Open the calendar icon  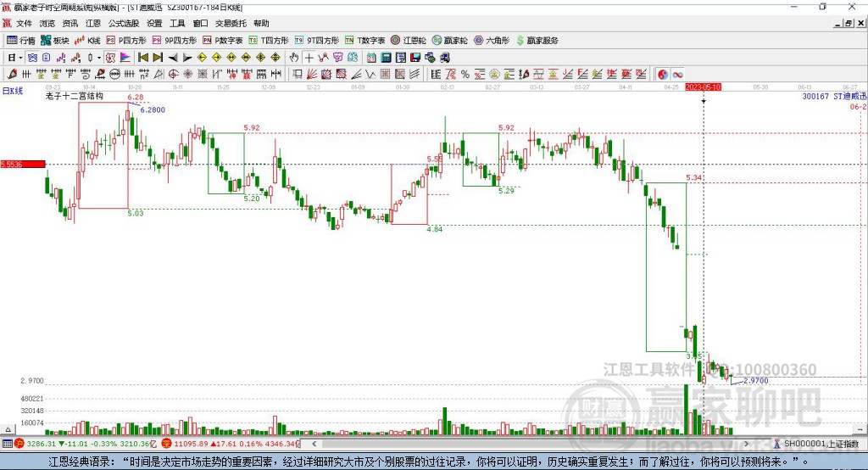[x=371, y=58]
